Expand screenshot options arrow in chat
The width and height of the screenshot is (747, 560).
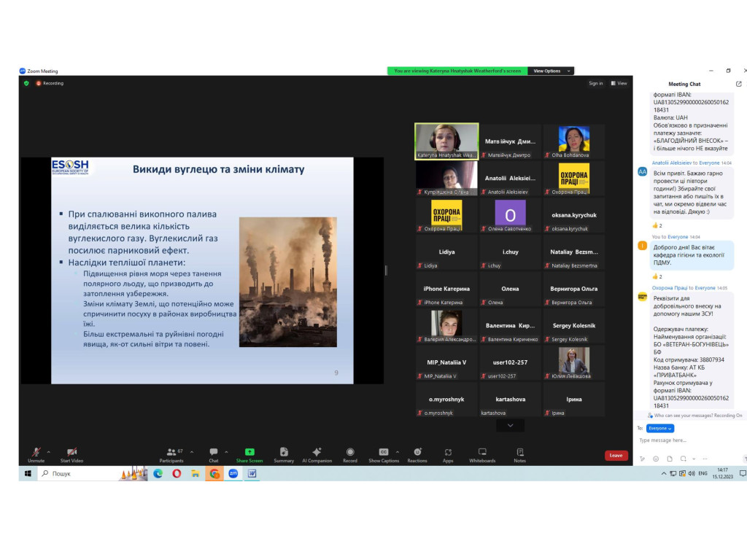coord(694,459)
